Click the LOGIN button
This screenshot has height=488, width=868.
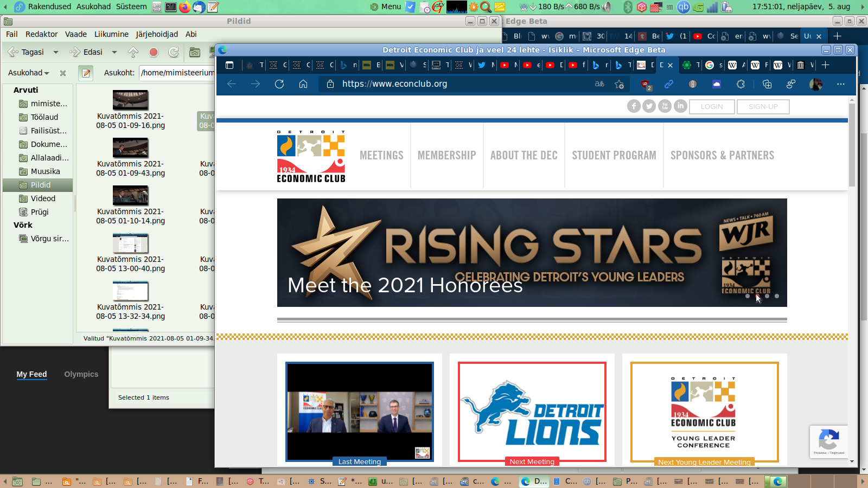coord(712,107)
